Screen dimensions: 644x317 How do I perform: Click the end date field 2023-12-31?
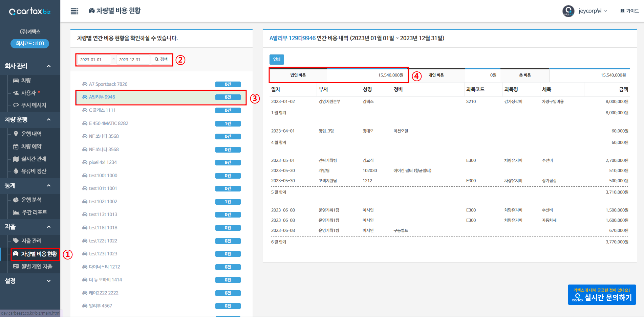coord(133,60)
